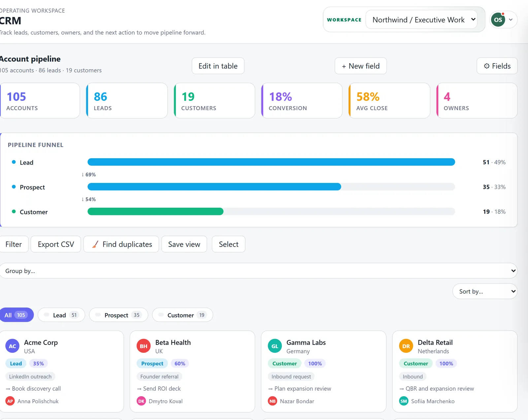The image size is (528, 420).
Task: Click the Edit in table button
Action: pyautogui.click(x=218, y=66)
